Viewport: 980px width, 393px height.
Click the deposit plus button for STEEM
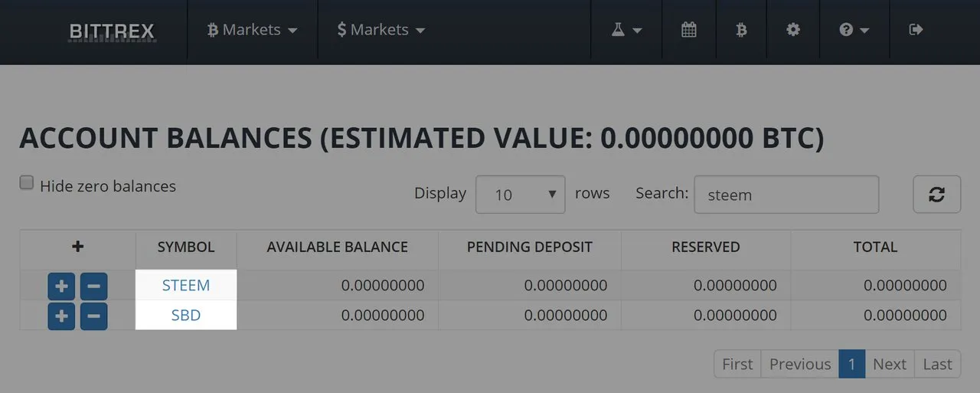click(61, 287)
